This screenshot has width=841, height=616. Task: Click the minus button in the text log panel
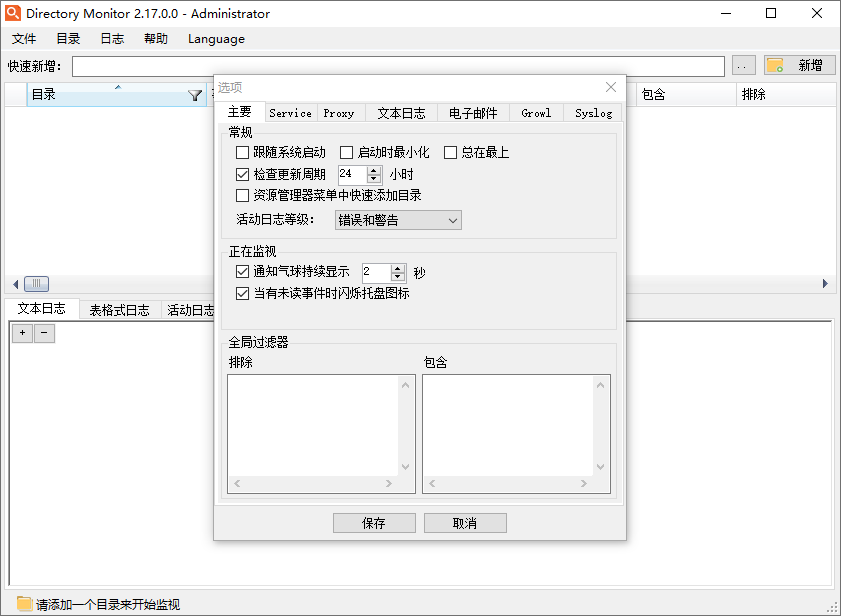click(44, 333)
